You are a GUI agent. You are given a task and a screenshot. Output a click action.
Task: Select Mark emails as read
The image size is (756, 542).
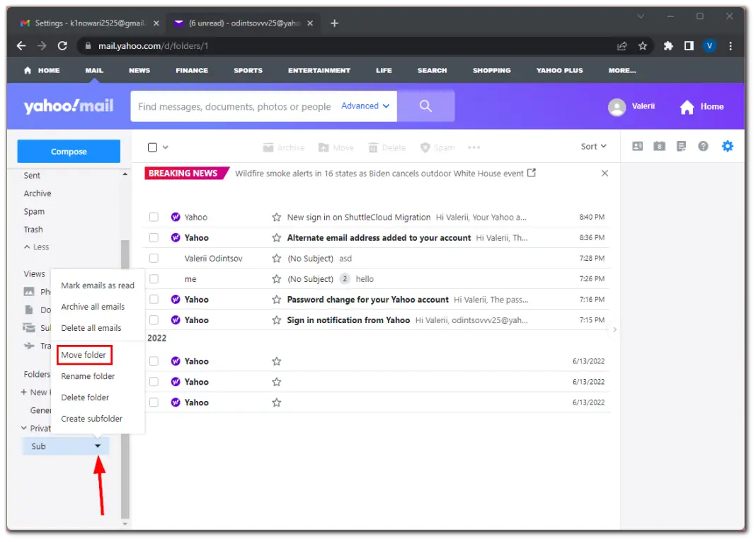pyautogui.click(x=98, y=286)
